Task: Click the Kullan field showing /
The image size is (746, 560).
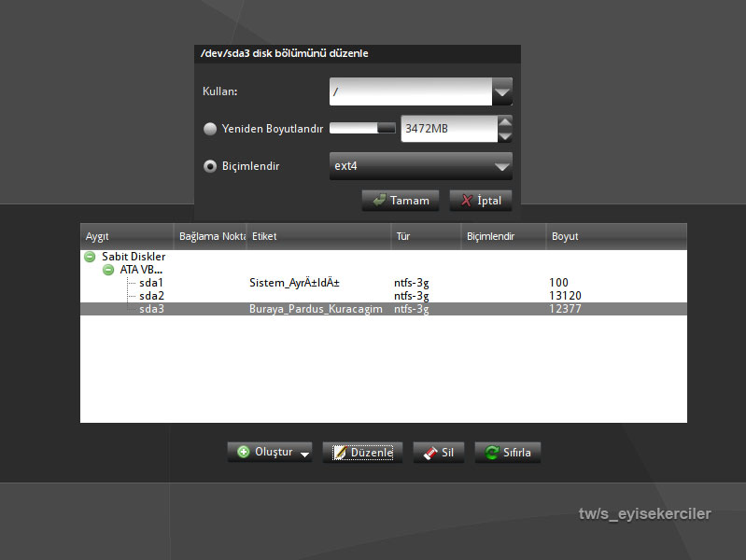Action: point(411,91)
